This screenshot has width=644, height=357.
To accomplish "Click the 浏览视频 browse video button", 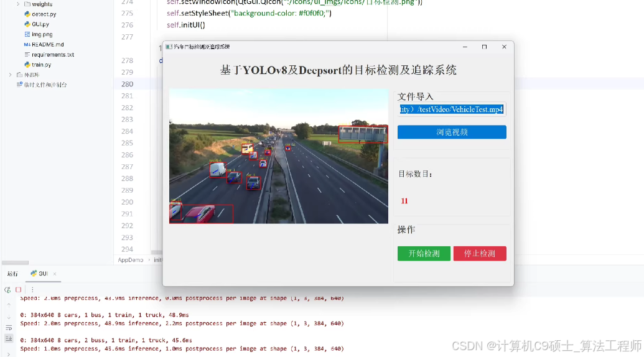I will click(x=452, y=132).
